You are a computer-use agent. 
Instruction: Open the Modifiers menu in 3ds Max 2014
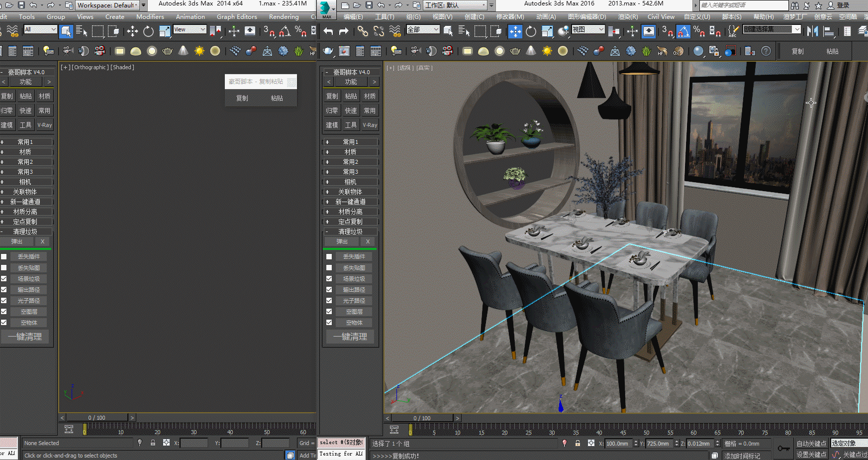pyautogui.click(x=150, y=17)
